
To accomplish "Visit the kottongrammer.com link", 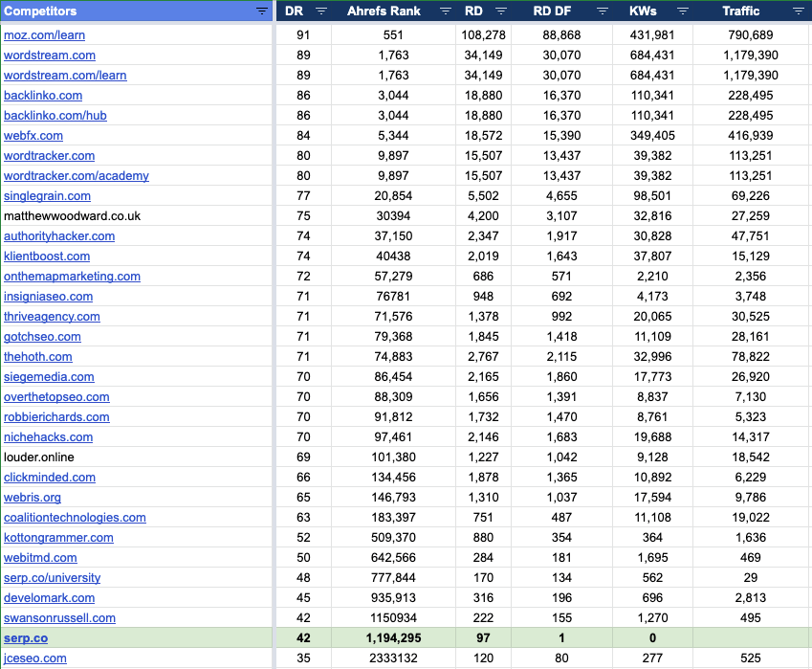I will 58,538.
